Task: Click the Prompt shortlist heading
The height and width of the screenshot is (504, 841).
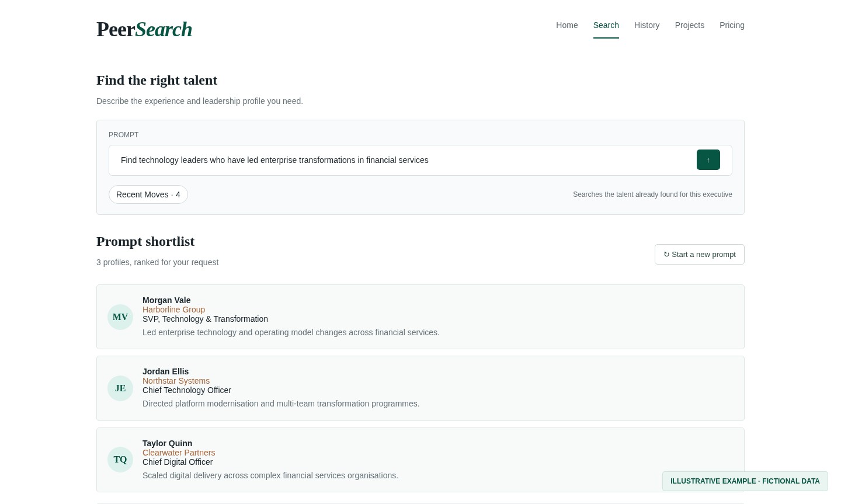Action: [x=145, y=241]
